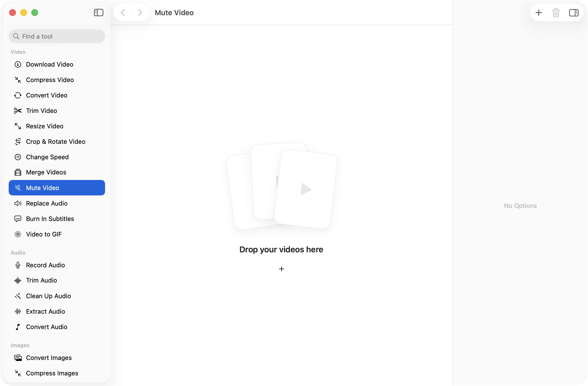Open the Merge Videos tool
Screen dimensions: 588x386
tap(57, 172)
